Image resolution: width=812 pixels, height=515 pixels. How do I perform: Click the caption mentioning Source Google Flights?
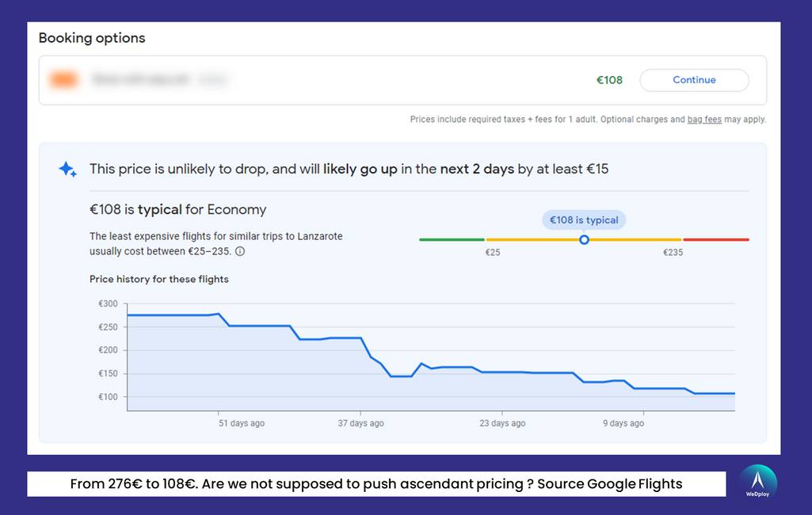pyautogui.click(x=376, y=484)
